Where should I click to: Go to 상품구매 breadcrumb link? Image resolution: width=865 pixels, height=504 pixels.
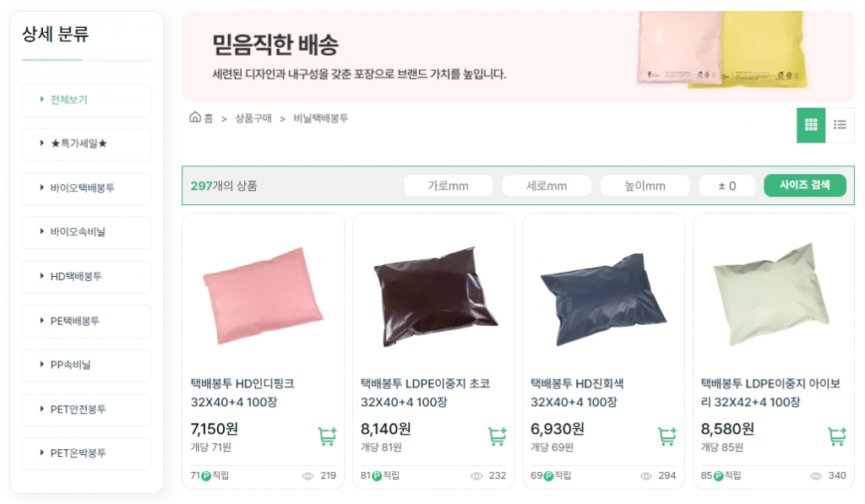253,118
